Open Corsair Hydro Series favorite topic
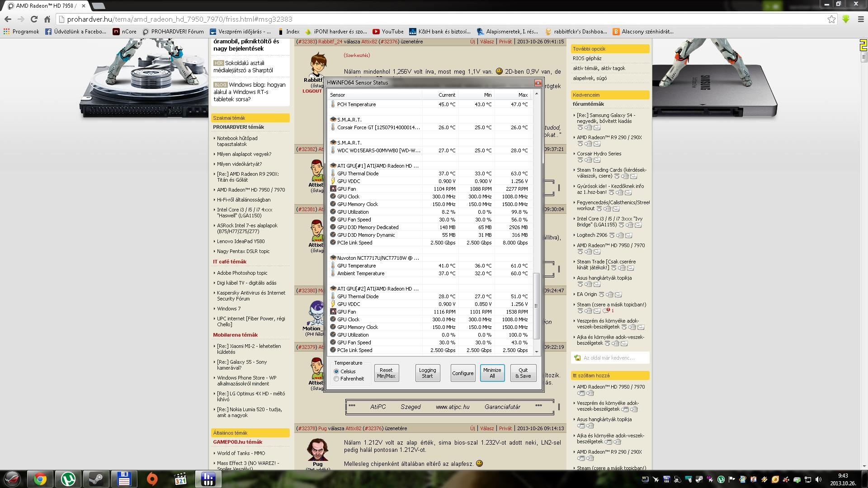Image resolution: width=868 pixels, height=488 pixels. (x=599, y=154)
